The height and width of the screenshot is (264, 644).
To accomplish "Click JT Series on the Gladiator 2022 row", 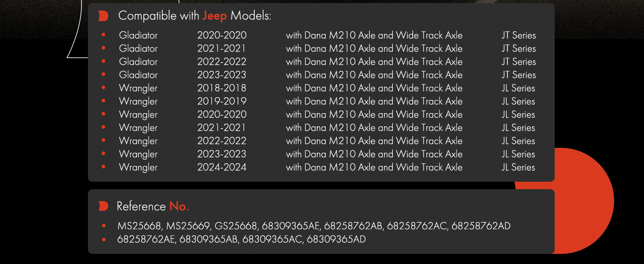I will click(519, 62).
